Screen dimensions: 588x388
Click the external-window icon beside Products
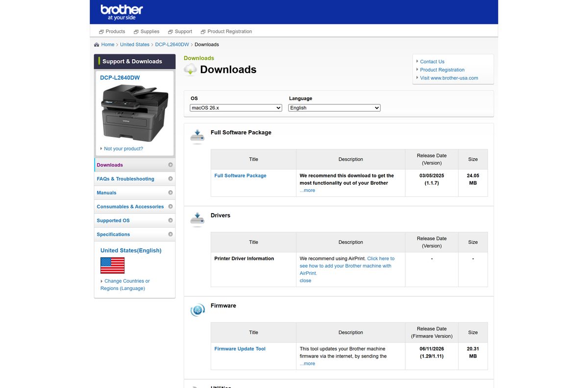[x=101, y=32]
